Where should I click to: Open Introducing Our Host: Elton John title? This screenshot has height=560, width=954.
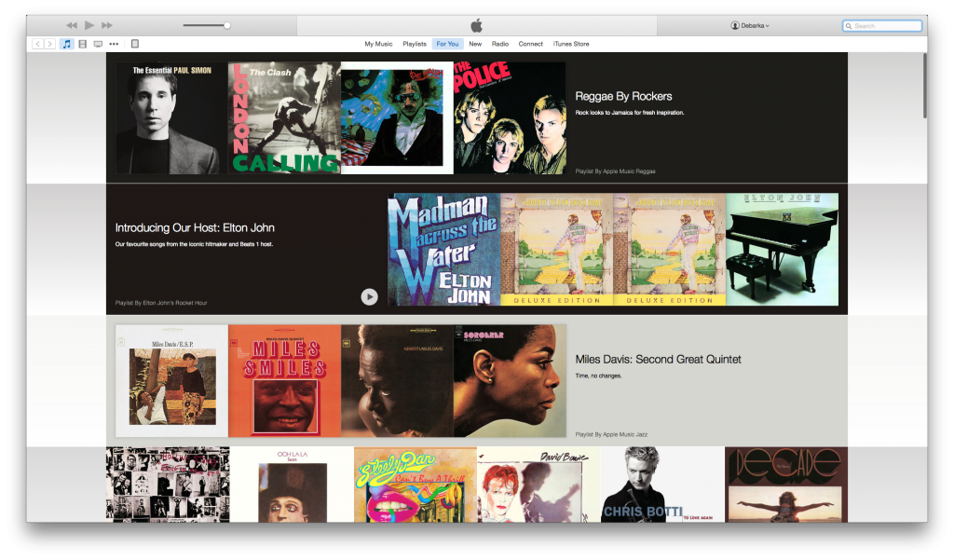195,227
